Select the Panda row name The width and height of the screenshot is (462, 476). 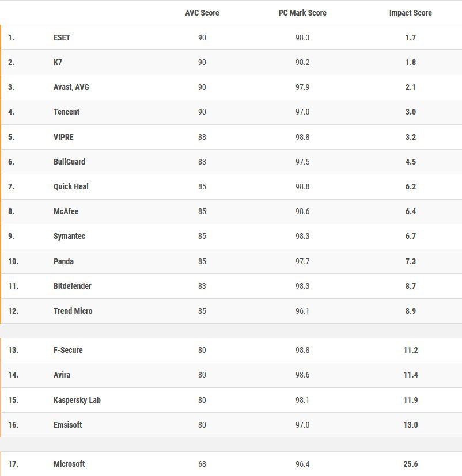coord(63,261)
